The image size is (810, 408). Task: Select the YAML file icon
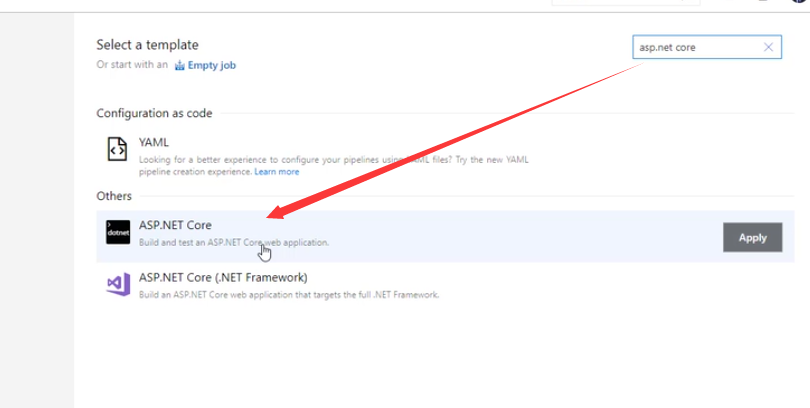117,149
